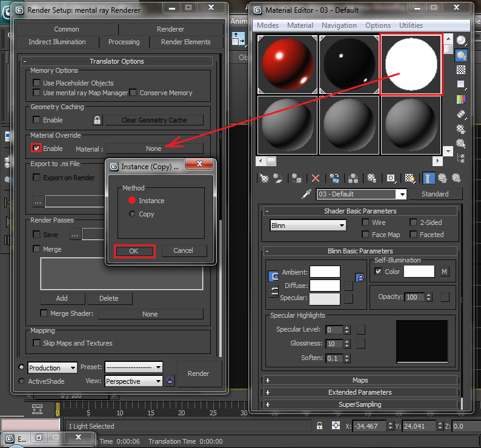Check Skip Maps and Textures
Screen dimensions: 481x448
coord(36,343)
